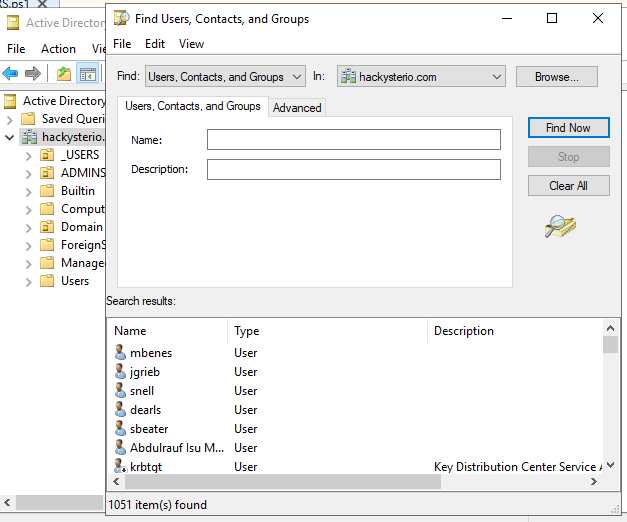
Task: Click the Saved Queries folder icon
Action: point(28,119)
